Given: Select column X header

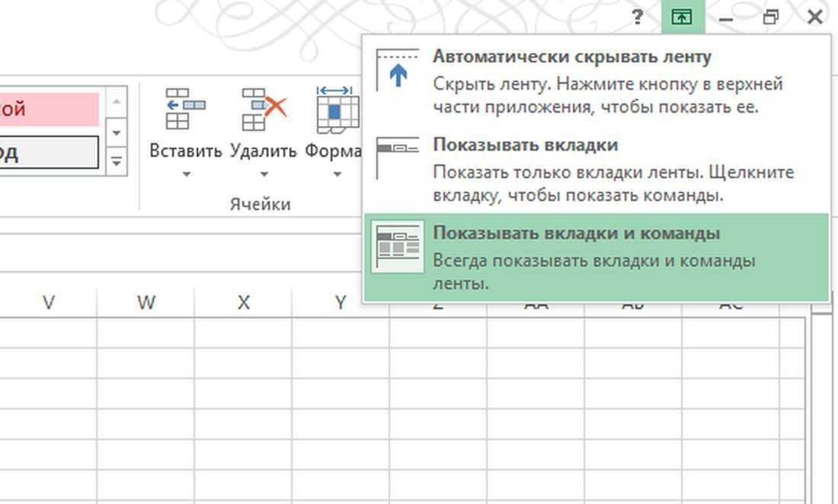Looking at the screenshot, I should (243, 302).
